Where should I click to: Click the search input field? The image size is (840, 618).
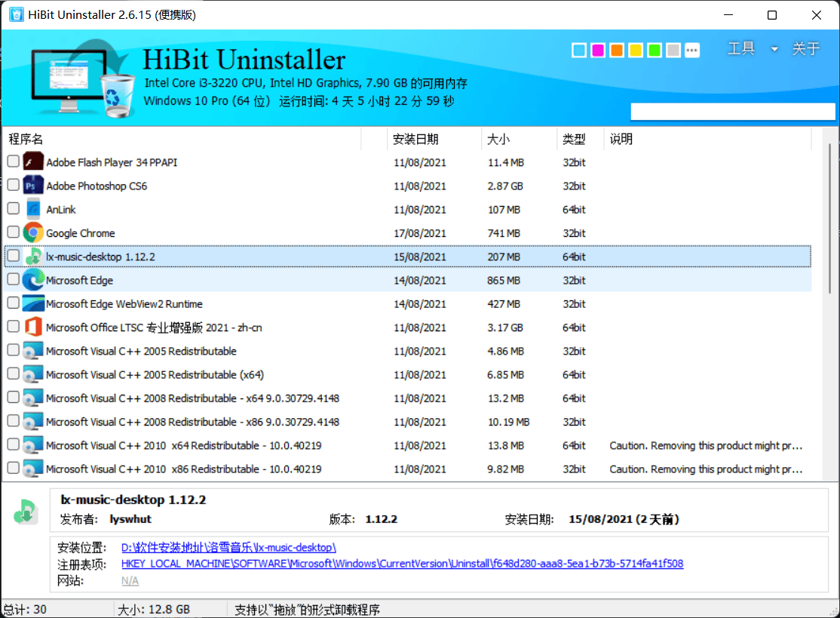[731, 110]
